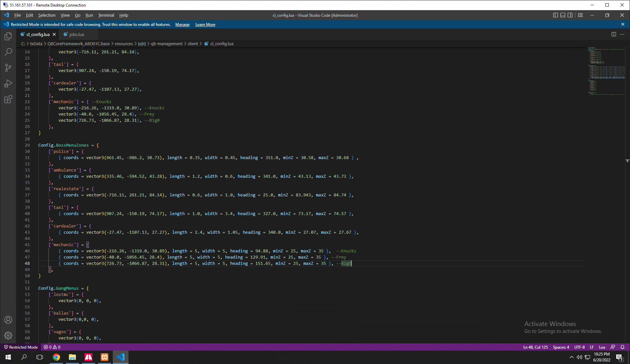This screenshot has height=364, width=630.
Task: Launch Chrome from the taskbar
Action: coord(56,357)
